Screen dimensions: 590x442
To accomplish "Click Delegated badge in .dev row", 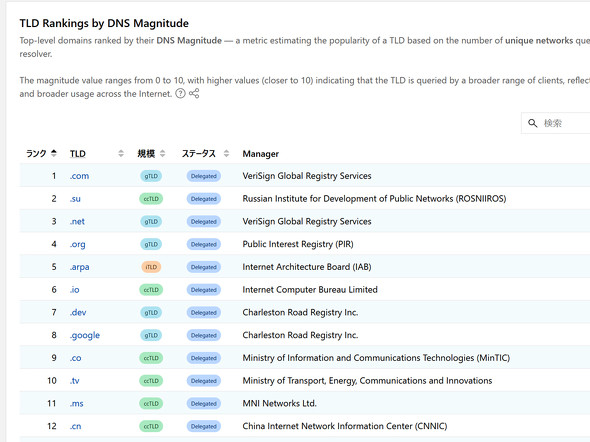I will 204,313.
